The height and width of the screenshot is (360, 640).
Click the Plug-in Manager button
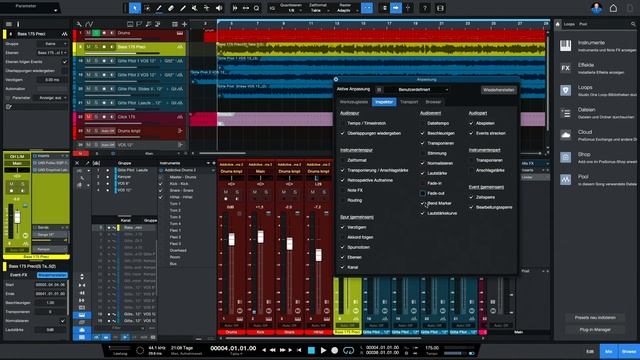click(x=595, y=329)
